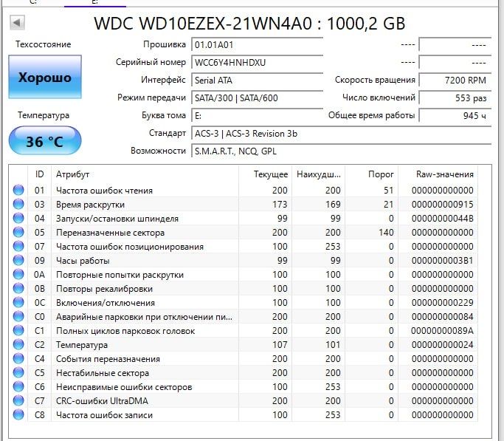
Task: Click status icon for Частота ошибок записи
Action: coord(18,414)
